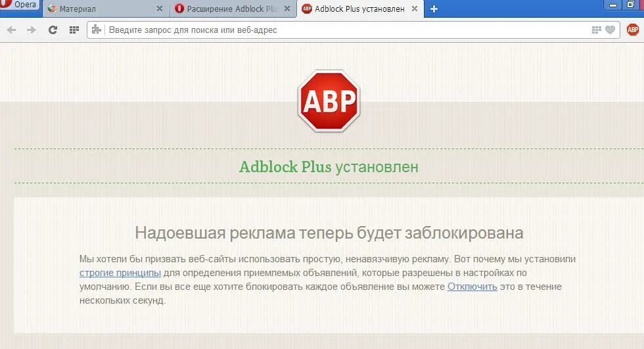644x349 pixels.
Task: Close the Материал tab
Action: [x=160, y=9]
